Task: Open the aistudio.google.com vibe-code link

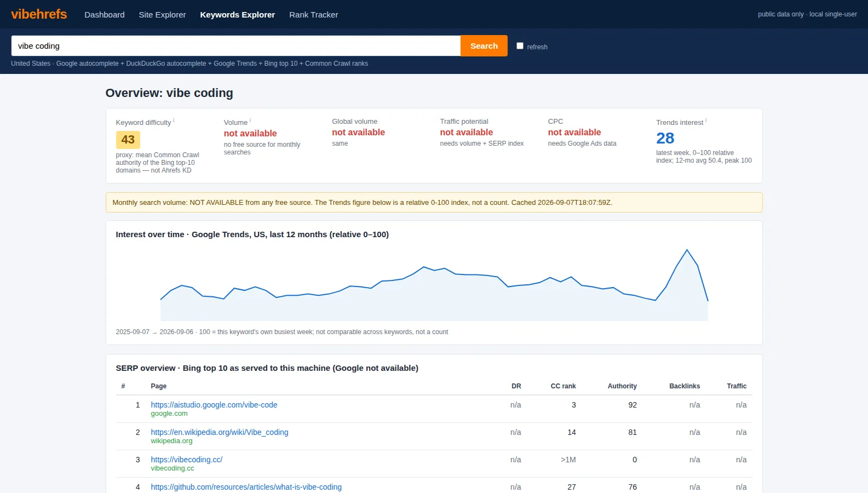Action: 214,405
